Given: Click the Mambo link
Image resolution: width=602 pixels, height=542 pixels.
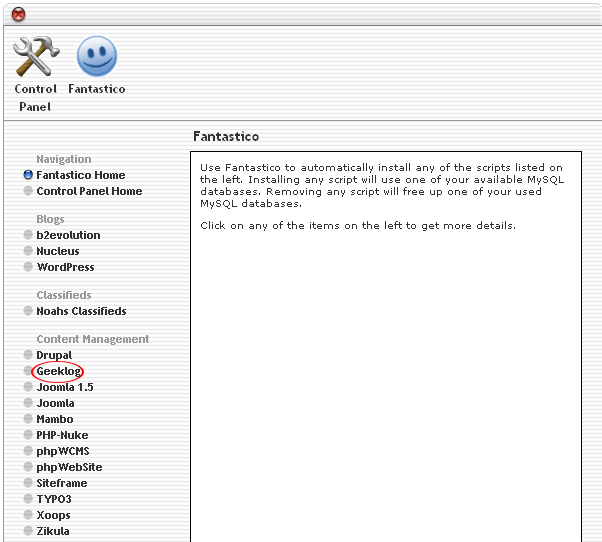Looking at the screenshot, I should click(55, 419).
